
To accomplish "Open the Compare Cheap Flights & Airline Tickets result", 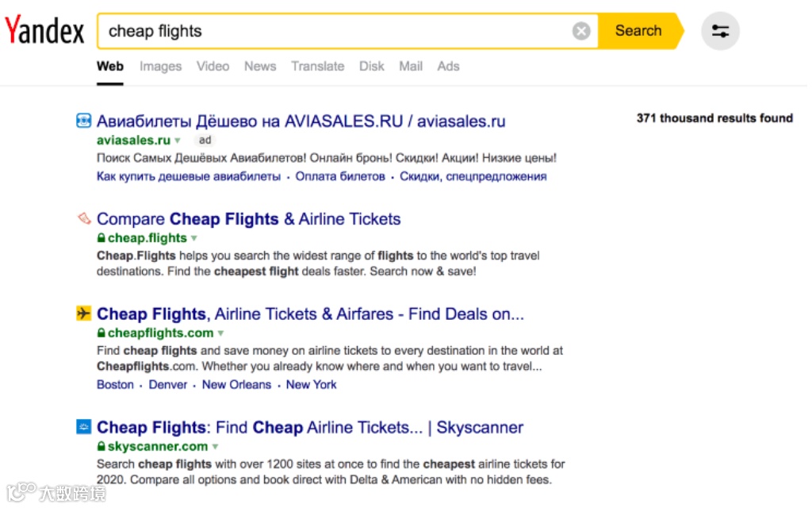I will tap(248, 219).
